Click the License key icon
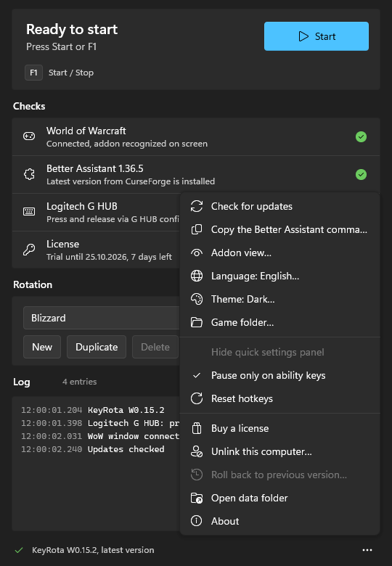Screen dimensions: 392x566 tap(29, 250)
